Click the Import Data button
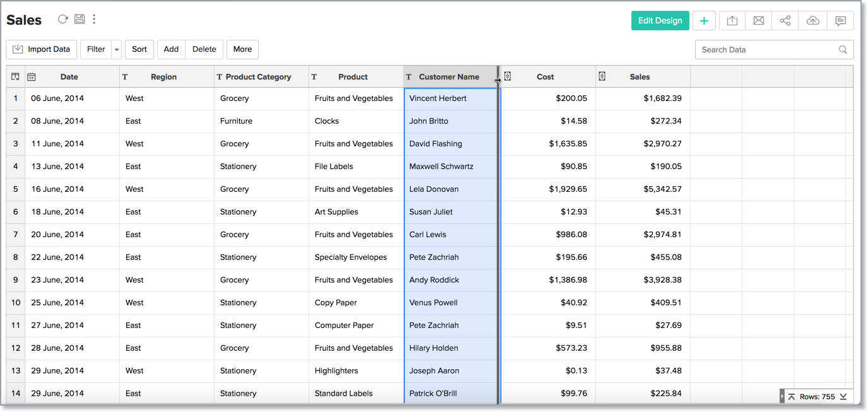Screen dimensions: 868x412 [42, 49]
